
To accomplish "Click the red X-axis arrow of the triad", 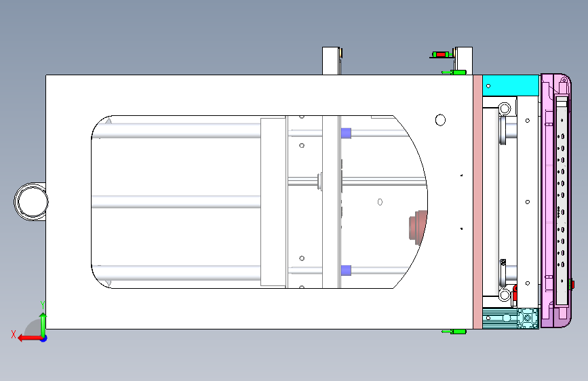I will point(29,338).
